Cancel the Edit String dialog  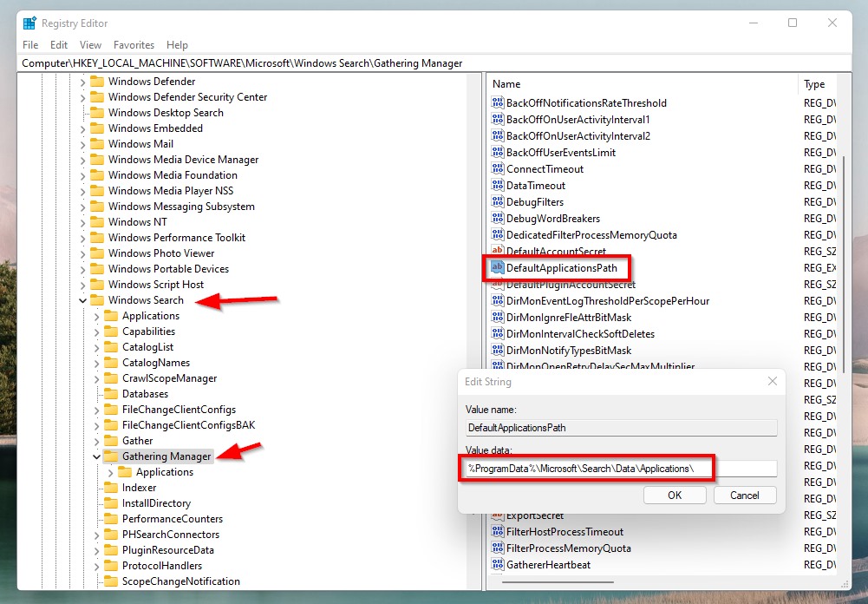(745, 495)
